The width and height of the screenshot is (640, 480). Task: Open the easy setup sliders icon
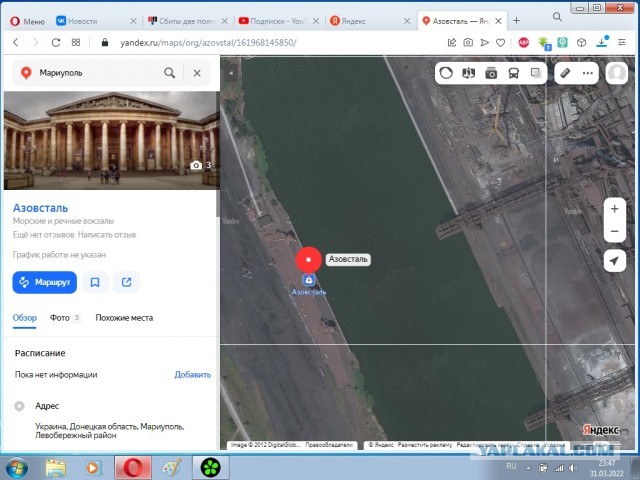coord(622,42)
